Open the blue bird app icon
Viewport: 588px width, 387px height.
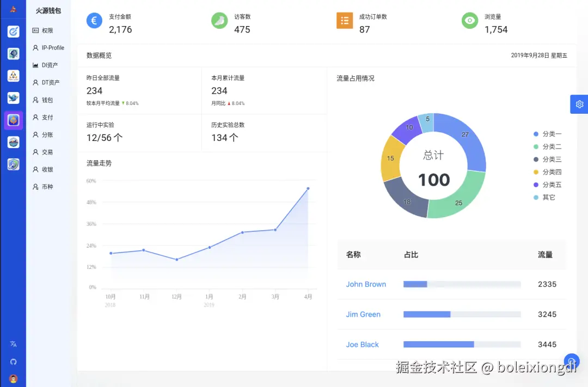tap(14, 98)
